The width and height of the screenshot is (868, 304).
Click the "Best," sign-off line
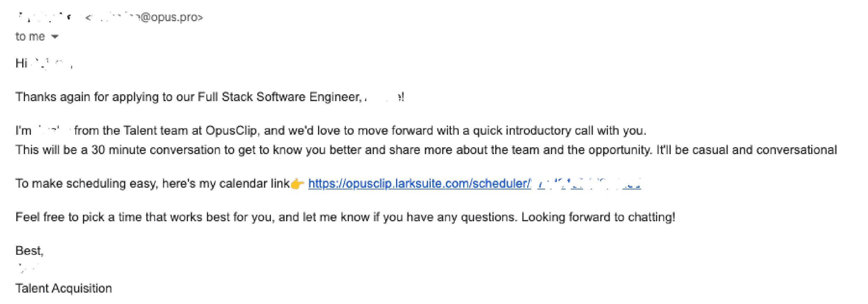(29, 251)
